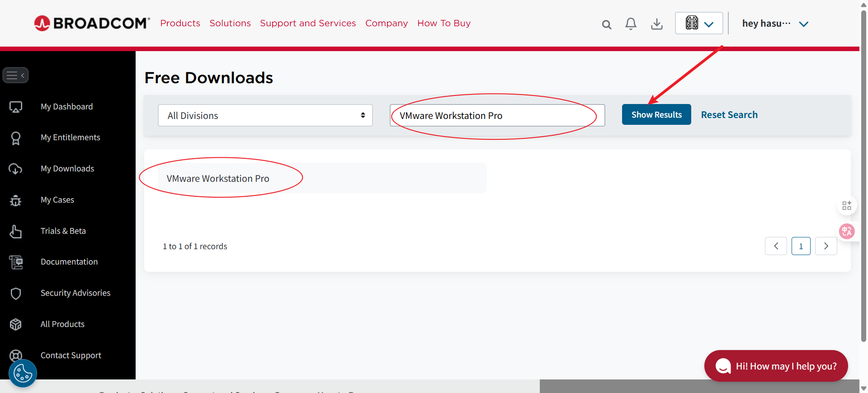
Task: Click the Free Downloads heading
Action: pyautogui.click(x=209, y=78)
